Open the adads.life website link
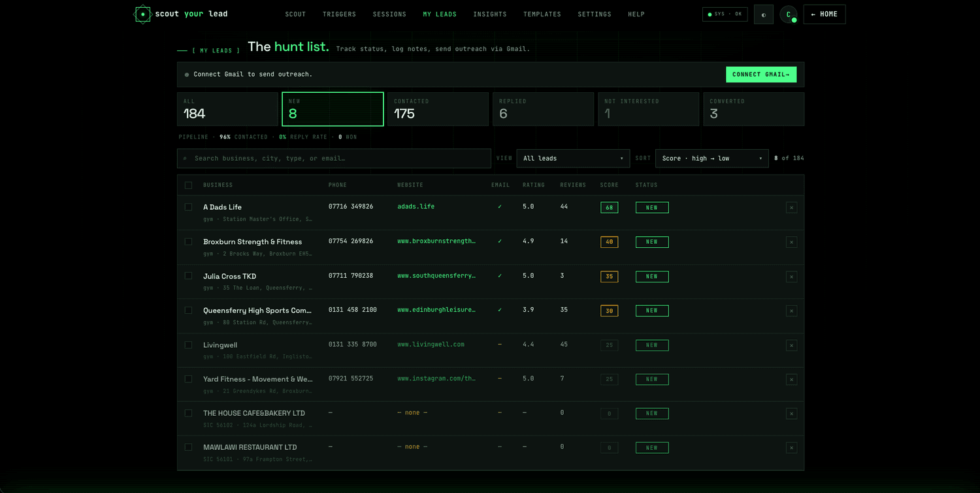The width and height of the screenshot is (980, 493). click(416, 207)
